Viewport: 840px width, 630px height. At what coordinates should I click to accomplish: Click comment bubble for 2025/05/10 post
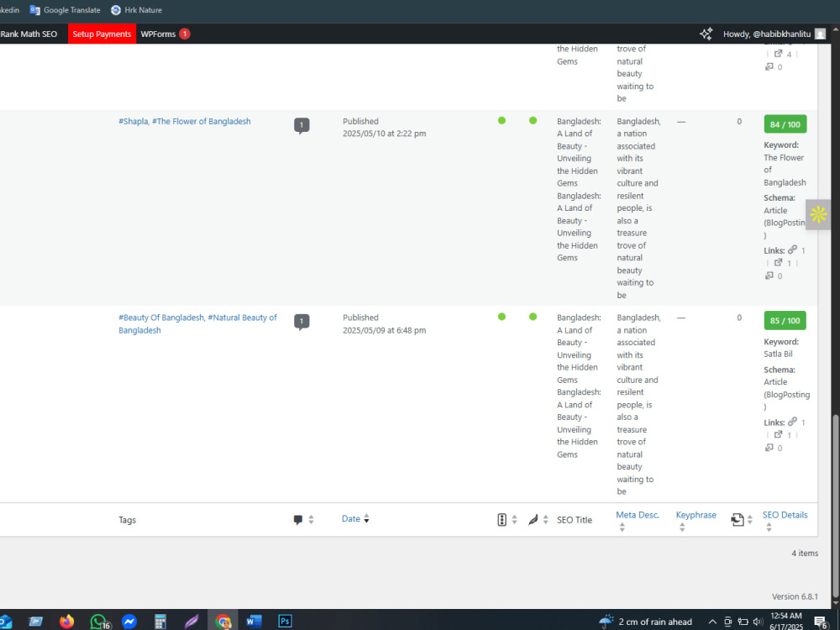[x=302, y=125]
